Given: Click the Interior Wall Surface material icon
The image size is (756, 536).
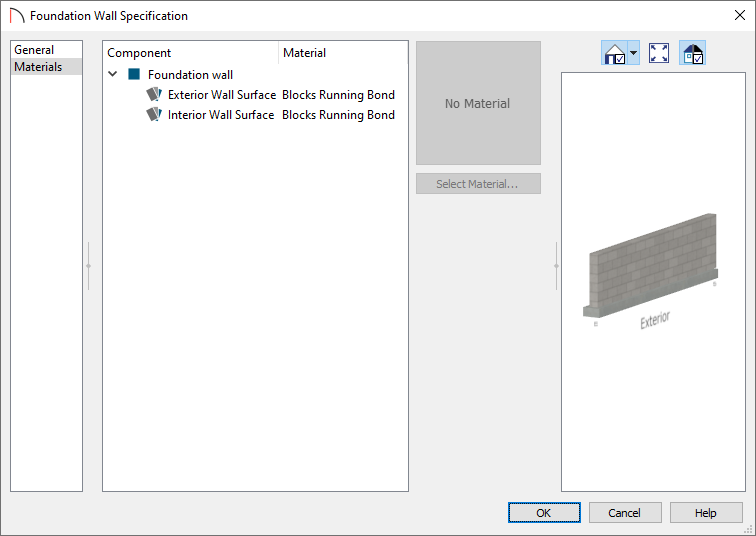Looking at the screenshot, I should (154, 114).
